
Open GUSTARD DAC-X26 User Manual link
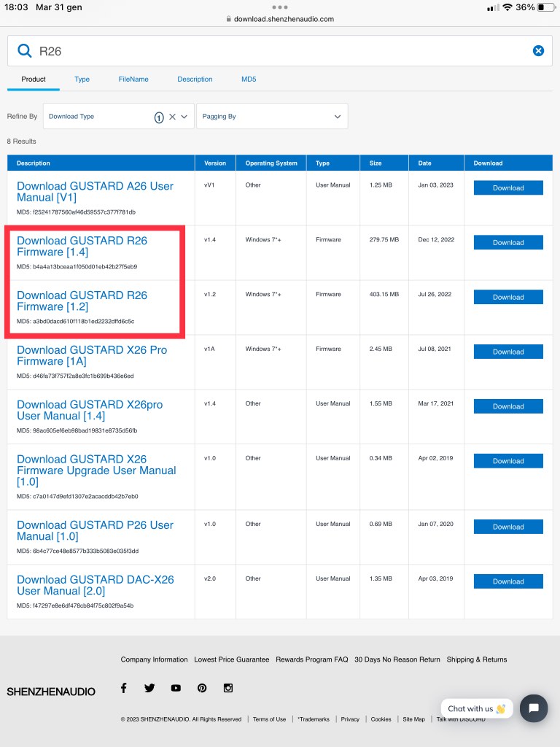point(96,585)
